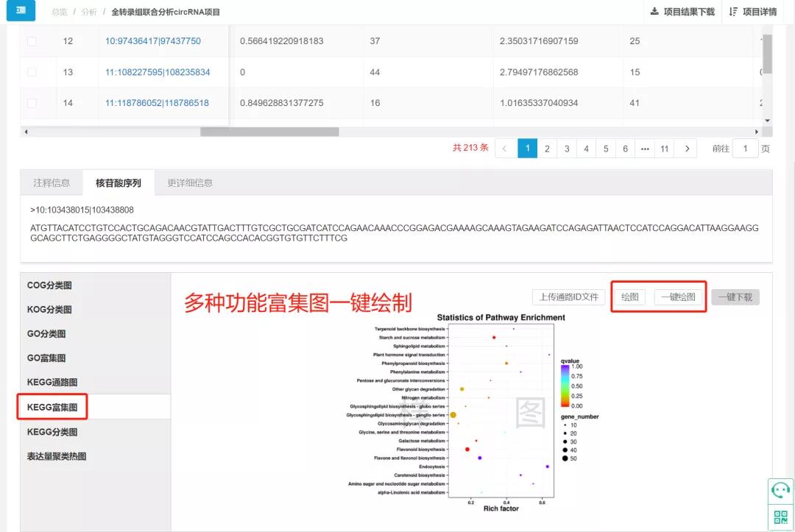This screenshot has width=795, height=532.
Task: Select GO富集图 in the left list
Action: click(x=46, y=358)
